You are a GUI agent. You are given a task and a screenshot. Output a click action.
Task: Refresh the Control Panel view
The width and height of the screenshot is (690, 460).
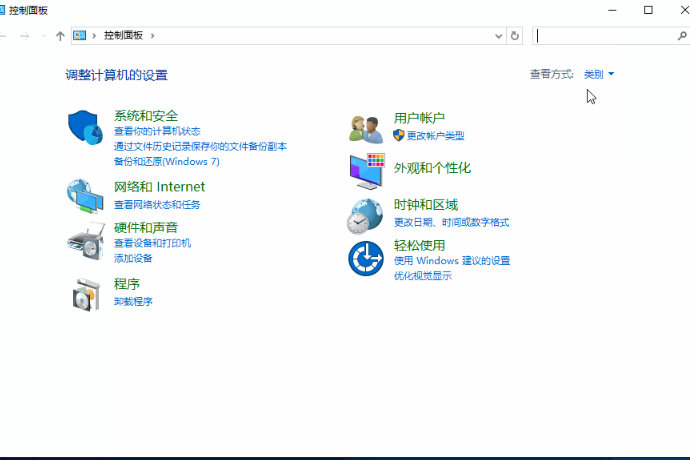pos(514,36)
